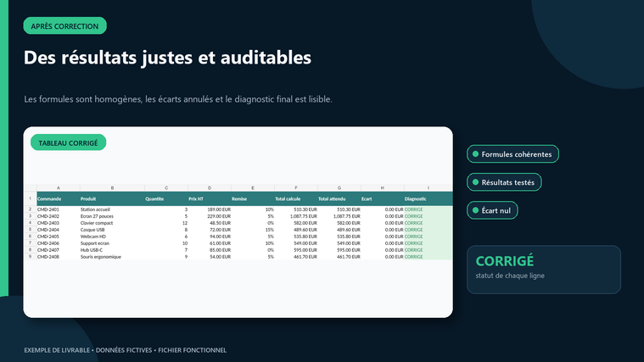The height and width of the screenshot is (362, 644).
Task: Click the Commande header cell
Action: pos(59,198)
